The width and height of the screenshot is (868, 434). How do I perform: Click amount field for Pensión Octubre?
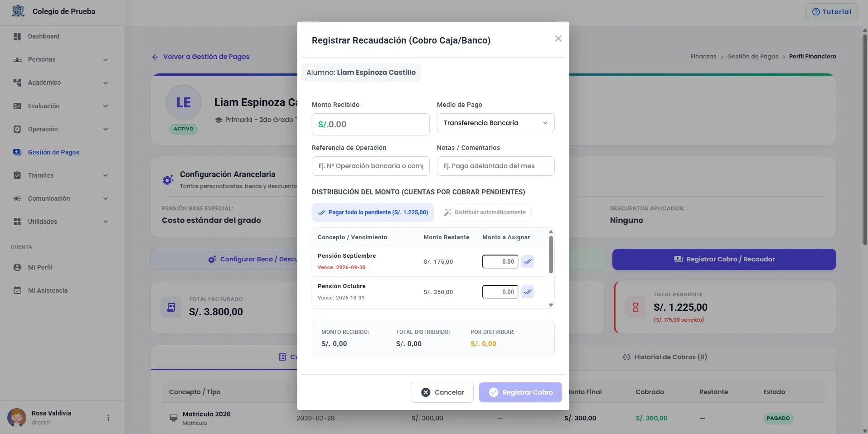pyautogui.click(x=500, y=292)
